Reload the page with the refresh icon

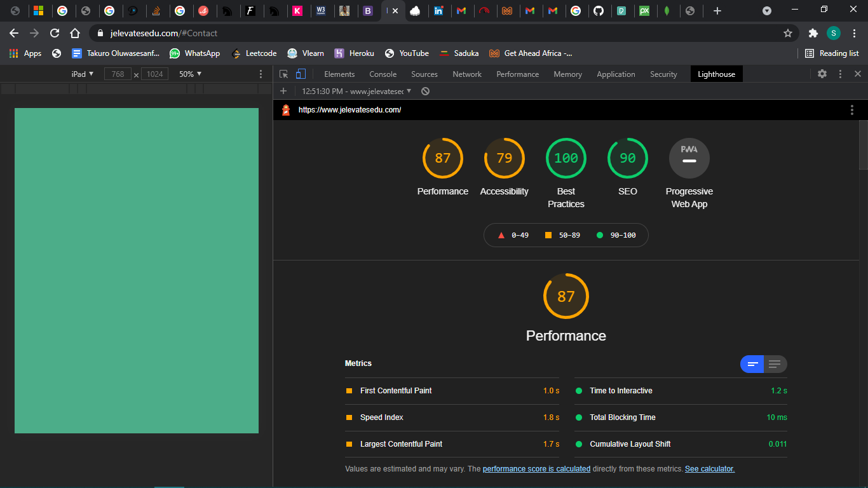coord(55,33)
